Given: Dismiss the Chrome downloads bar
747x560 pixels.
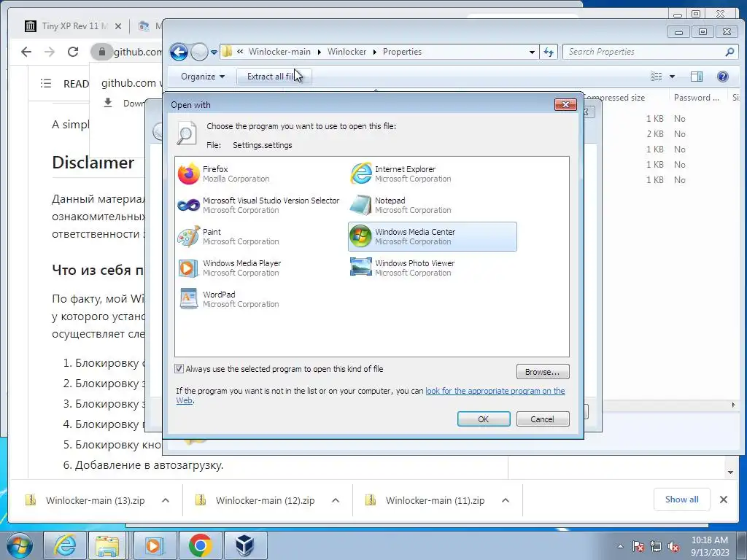Looking at the screenshot, I should [724, 499].
